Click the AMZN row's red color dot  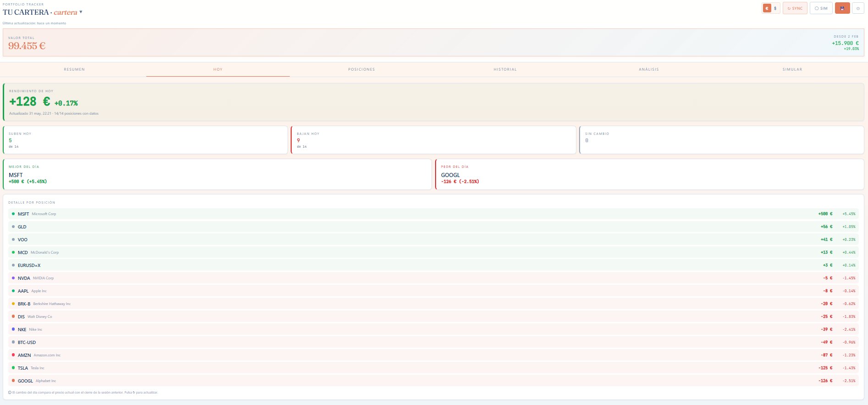pyautogui.click(x=13, y=355)
